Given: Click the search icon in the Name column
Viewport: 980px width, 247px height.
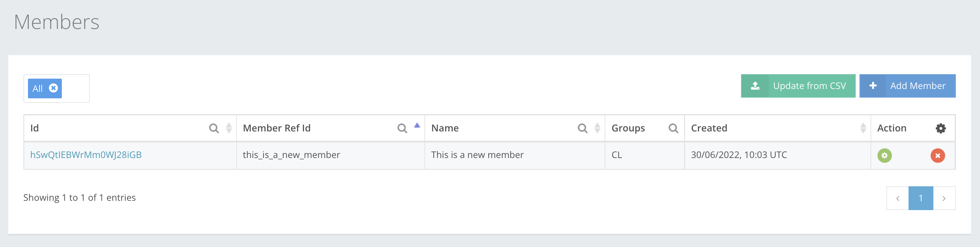Looking at the screenshot, I should [x=583, y=128].
